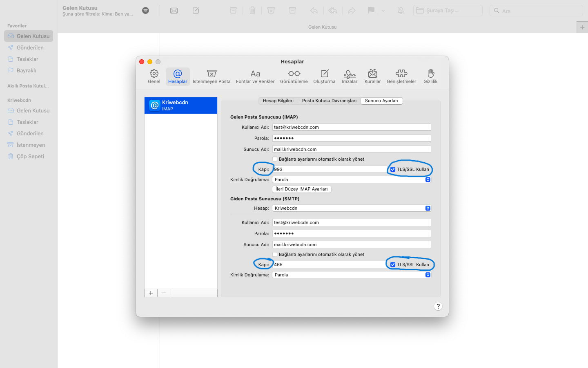The width and height of the screenshot is (588, 368).
Task: Click the IMAP Sunucu Adı field
Action: click(x=351, y=149)
